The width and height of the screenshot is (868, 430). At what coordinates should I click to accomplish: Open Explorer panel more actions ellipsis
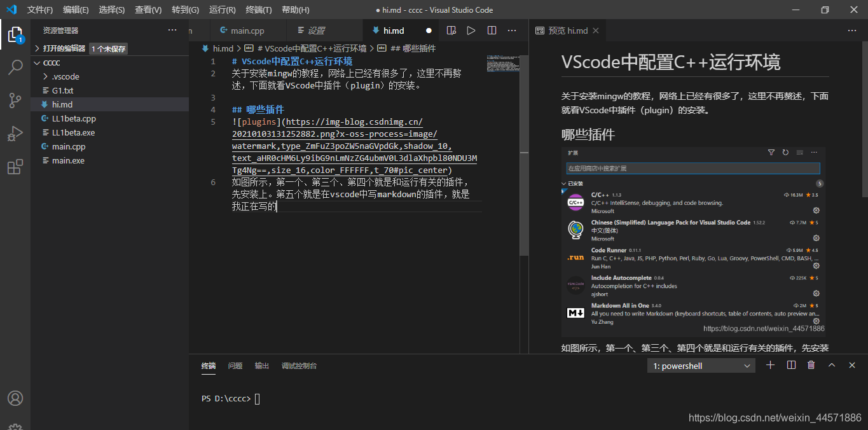click(172, 31)
